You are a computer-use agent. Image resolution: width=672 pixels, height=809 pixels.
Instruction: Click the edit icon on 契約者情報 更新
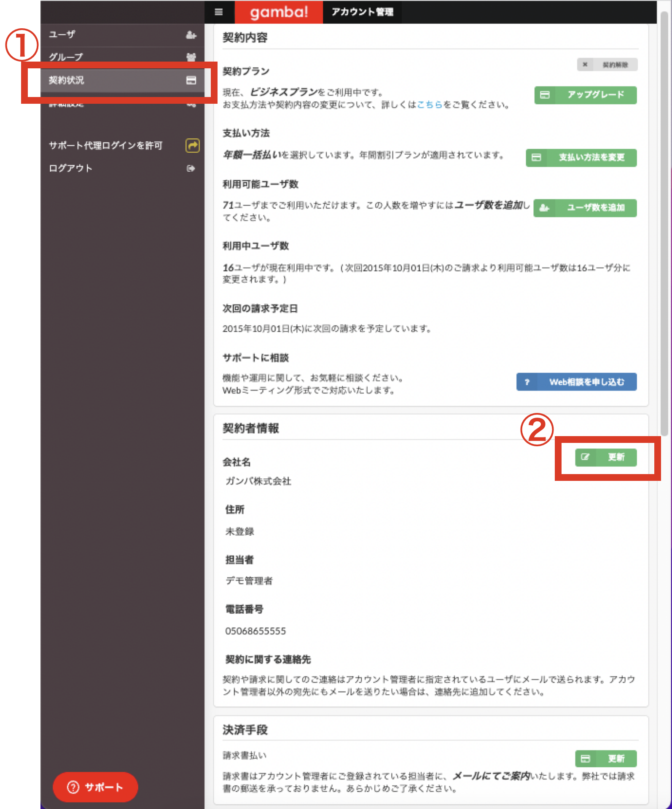(x=585, y=457)
